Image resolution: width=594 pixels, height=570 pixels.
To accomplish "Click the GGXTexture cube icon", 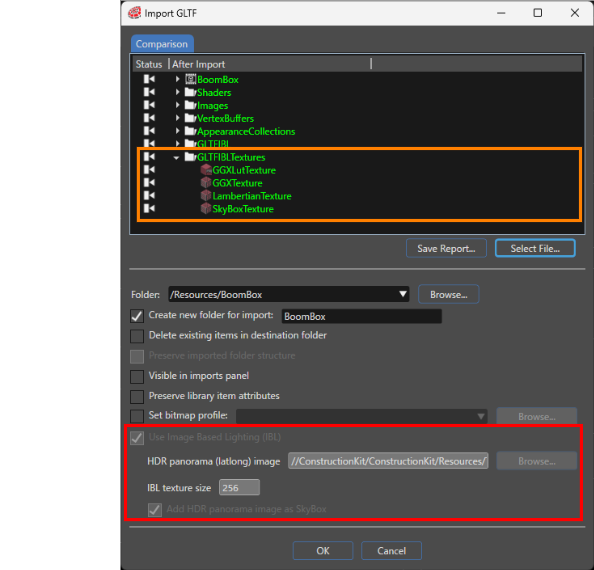I will coord(206,183).
